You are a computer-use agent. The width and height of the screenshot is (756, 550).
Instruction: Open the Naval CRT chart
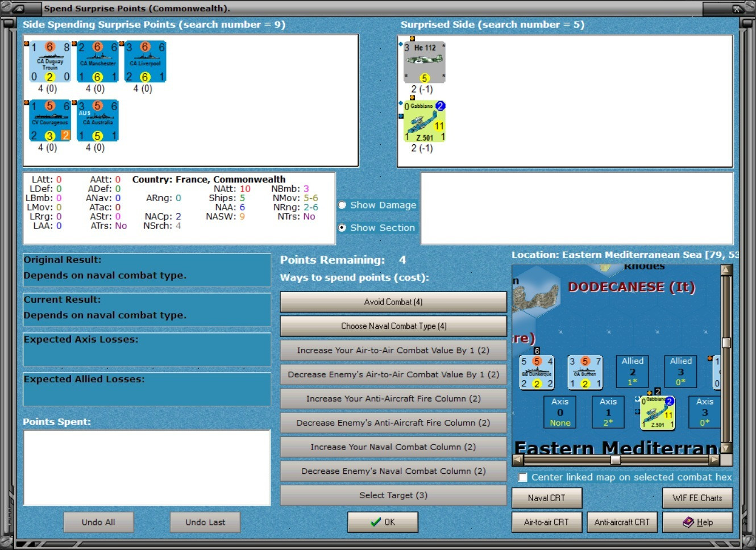click(547, 498)
